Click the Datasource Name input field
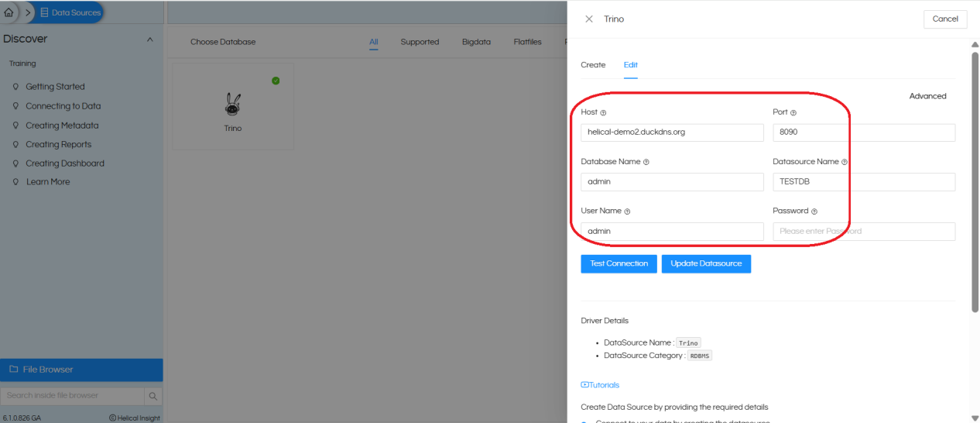980x423 pixels. (x=864, y=182)
